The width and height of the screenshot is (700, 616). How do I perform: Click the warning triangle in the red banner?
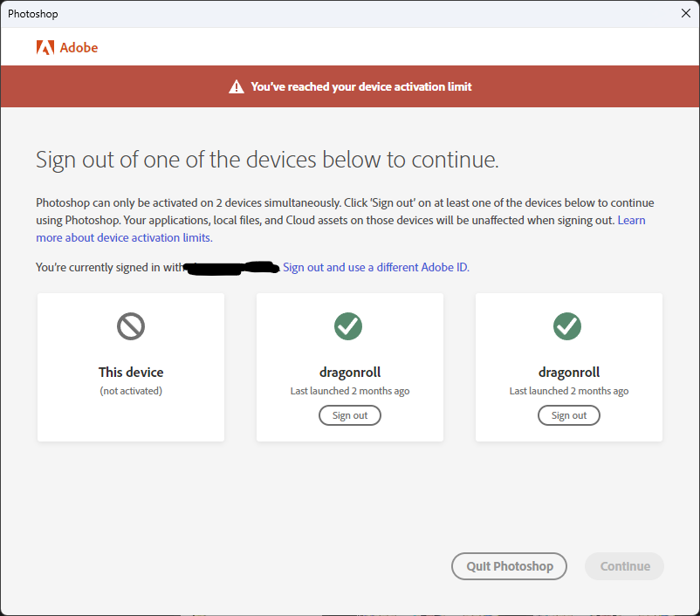pyautogui.click(x=236, y=86)
